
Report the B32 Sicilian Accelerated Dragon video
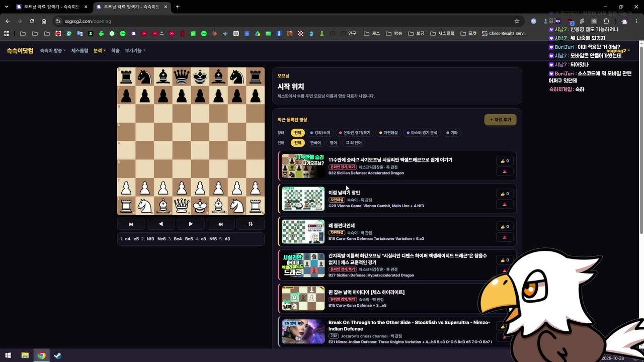pos(505,171)
